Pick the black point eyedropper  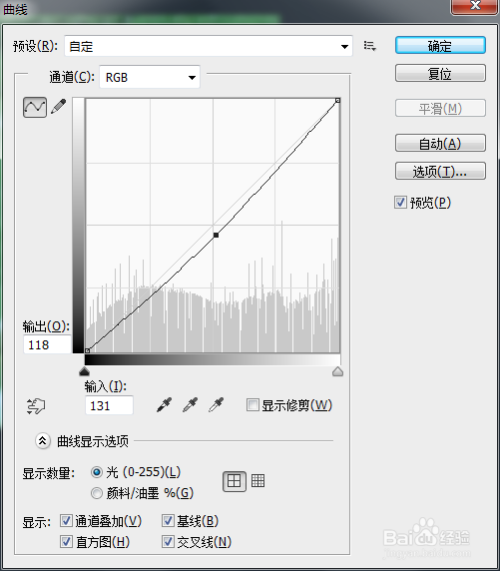tap(164, 405)
